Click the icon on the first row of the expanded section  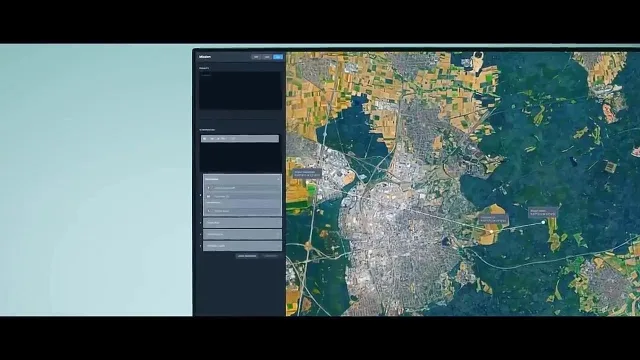[x=209, y=188]
